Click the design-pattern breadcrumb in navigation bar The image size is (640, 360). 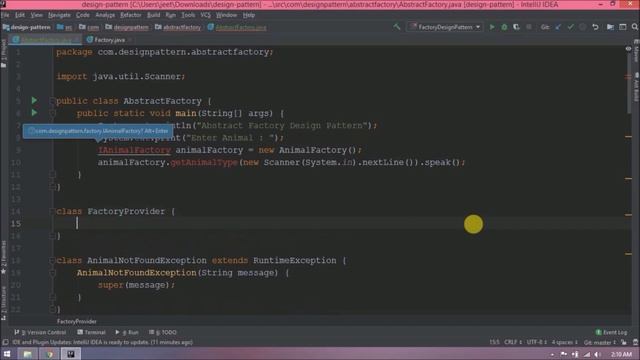27,27
